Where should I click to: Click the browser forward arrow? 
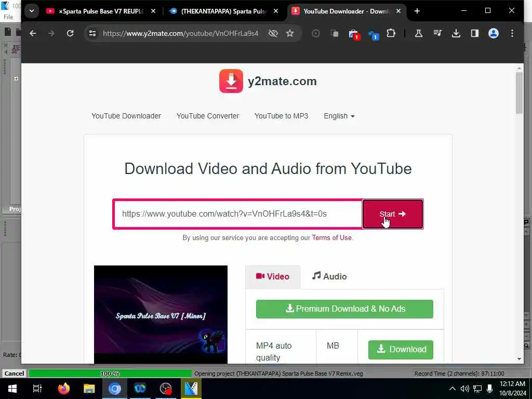[51, 33]
